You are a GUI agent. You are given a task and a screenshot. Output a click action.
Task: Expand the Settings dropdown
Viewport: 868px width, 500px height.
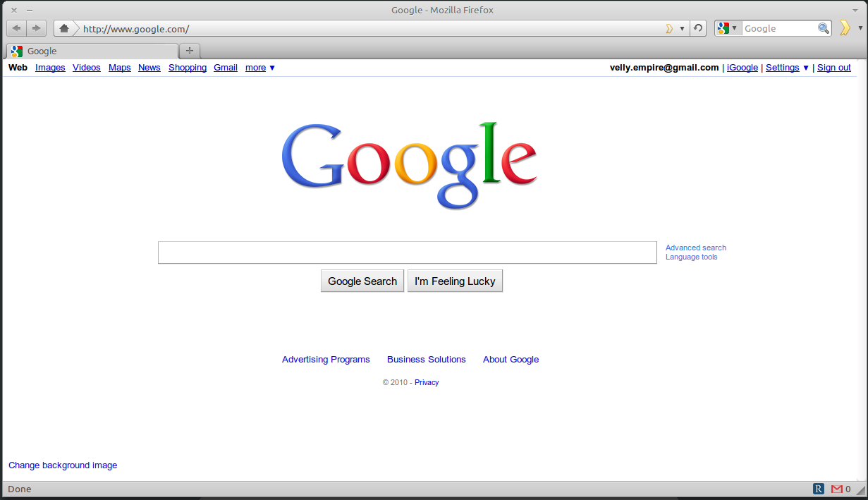point(788,68)
